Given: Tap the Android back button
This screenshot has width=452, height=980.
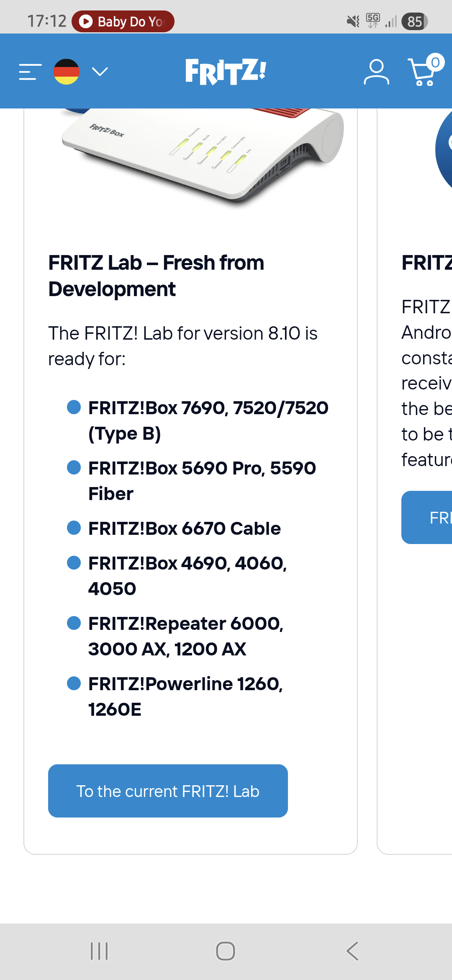Looking at the screenshot, I should tap(352, 951).
